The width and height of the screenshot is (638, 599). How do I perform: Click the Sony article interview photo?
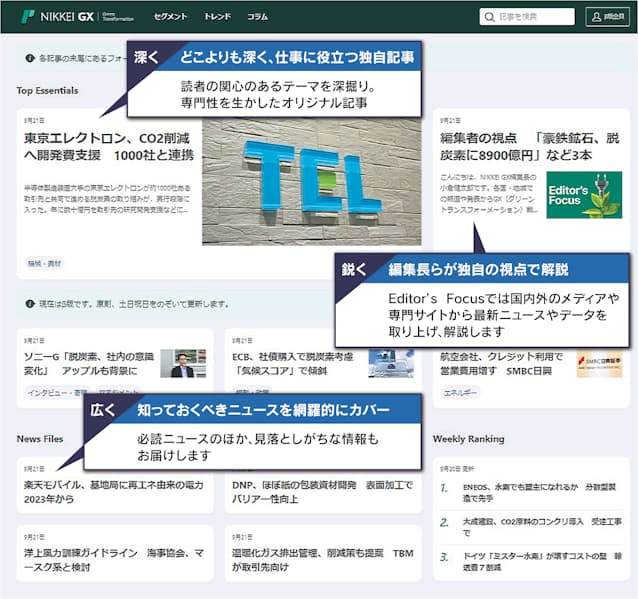pyautogui.click(x=183, y=363)
